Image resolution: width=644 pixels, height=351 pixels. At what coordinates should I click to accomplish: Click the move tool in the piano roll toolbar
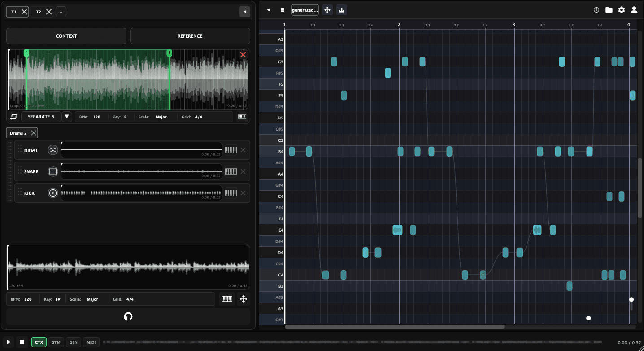[327, 10]
